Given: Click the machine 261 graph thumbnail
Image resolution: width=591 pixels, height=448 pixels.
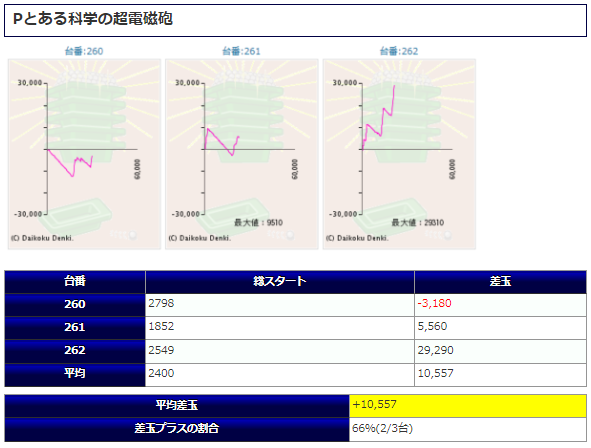Looking at the screenshot, I should click(242, 154).
